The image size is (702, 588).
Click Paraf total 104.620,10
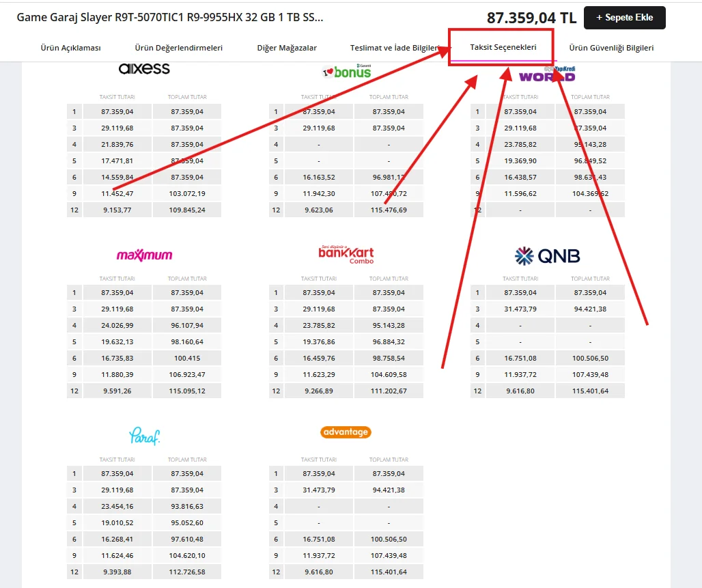(187, 556)
